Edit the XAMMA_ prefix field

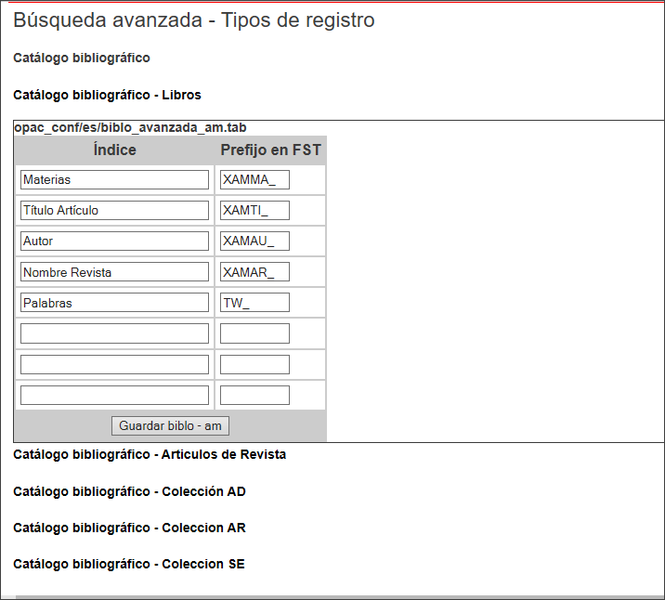point(255,180)
